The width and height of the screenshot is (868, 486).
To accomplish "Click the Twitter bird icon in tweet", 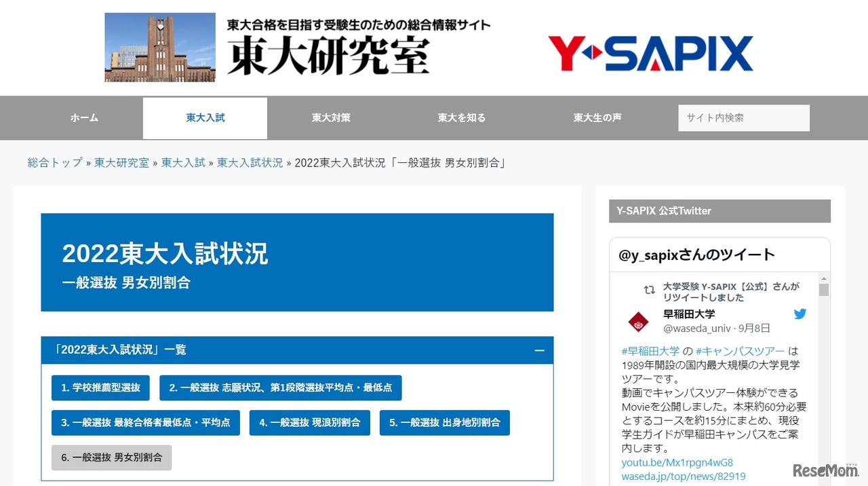I will point(800,314).
